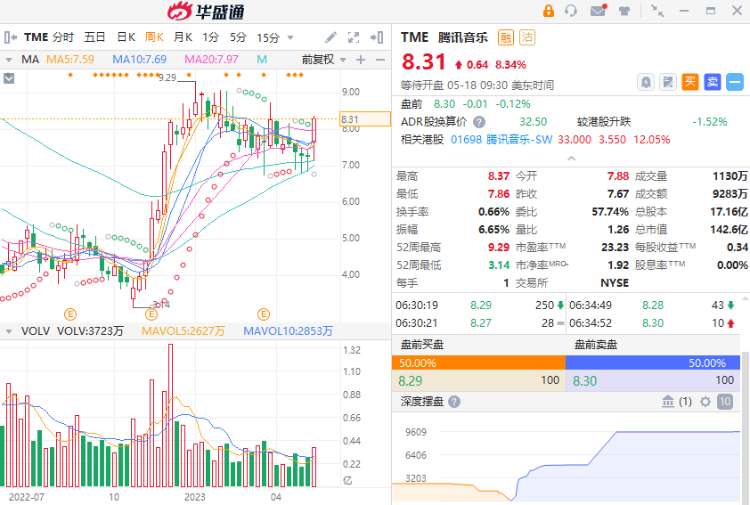Expand chart to fullscreen
750x505 pixels.
pyautogui.click(x=353, y=37)
